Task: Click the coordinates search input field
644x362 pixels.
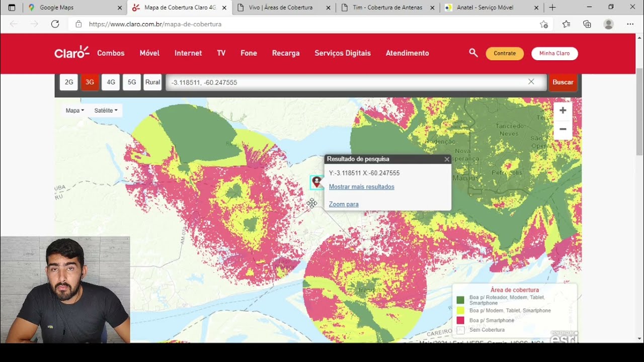Action: pyautogui.click(x=356, y=82)
